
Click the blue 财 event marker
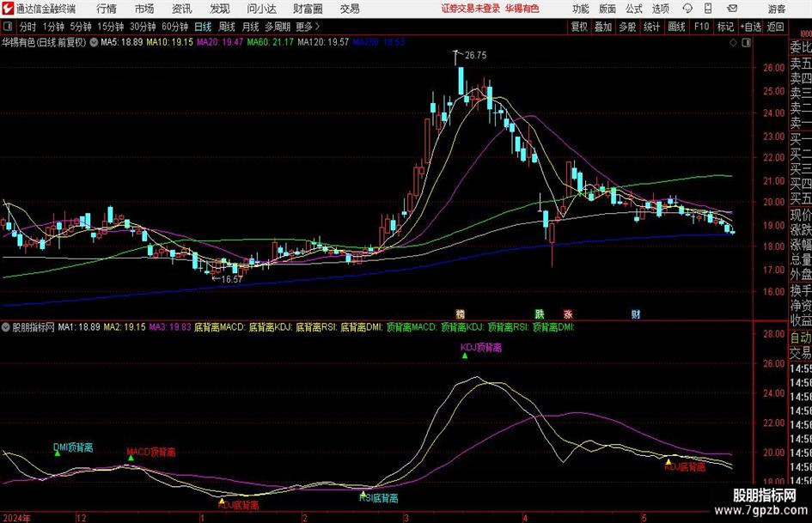635,313
